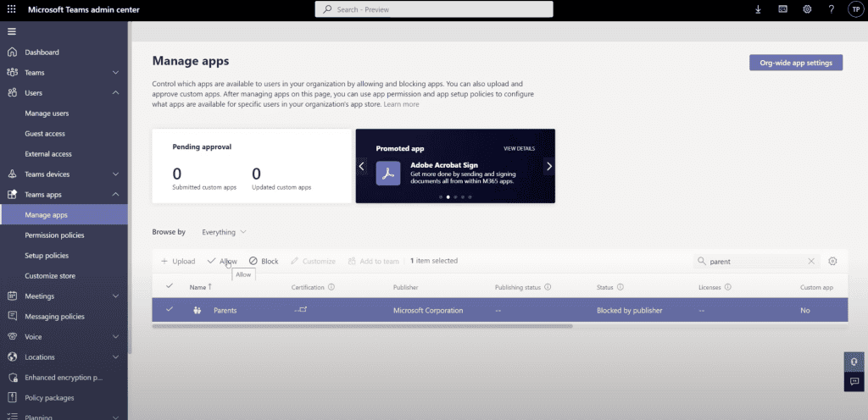Image resolution: width=868 pixels, height=420 pixels.
Task: Select Manage apps in sidebar
Action: (x=64, y=215)
